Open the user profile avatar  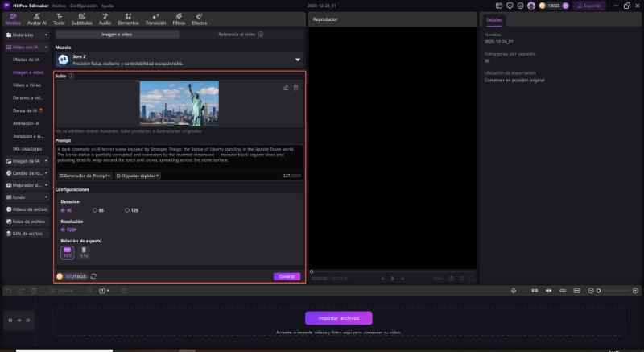tap(531, 6)
